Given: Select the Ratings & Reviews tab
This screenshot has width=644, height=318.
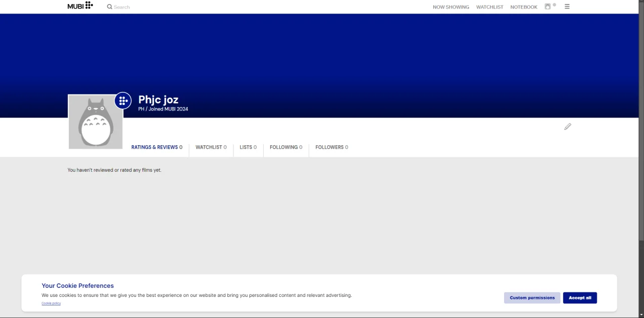Looking at the screenshot, I should pos(157,147).
